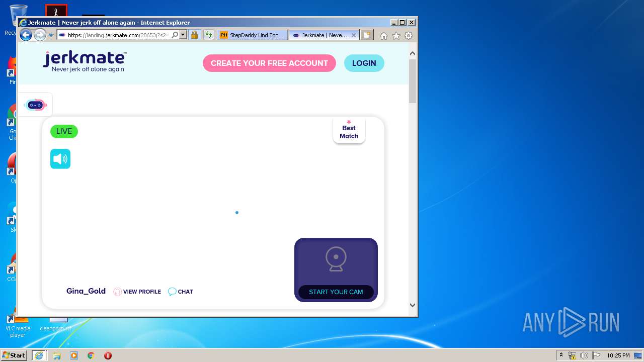
Task: Expand the hidden tray icons arrow
Action: [x=561, y=355]
